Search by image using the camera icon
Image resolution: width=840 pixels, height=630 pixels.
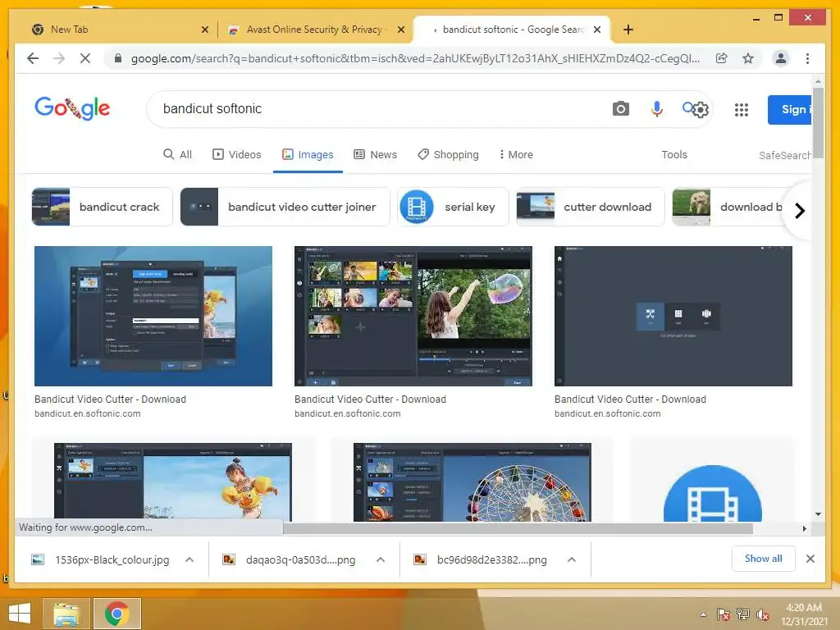[620, 109]
